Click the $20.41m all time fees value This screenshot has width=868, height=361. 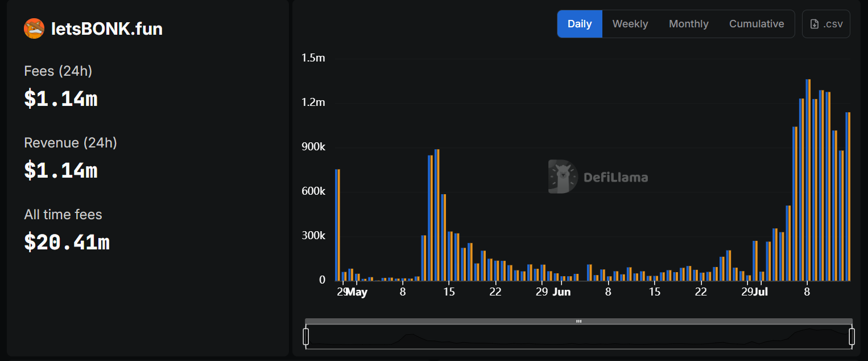pyautogui.click(x=67, y=243)
